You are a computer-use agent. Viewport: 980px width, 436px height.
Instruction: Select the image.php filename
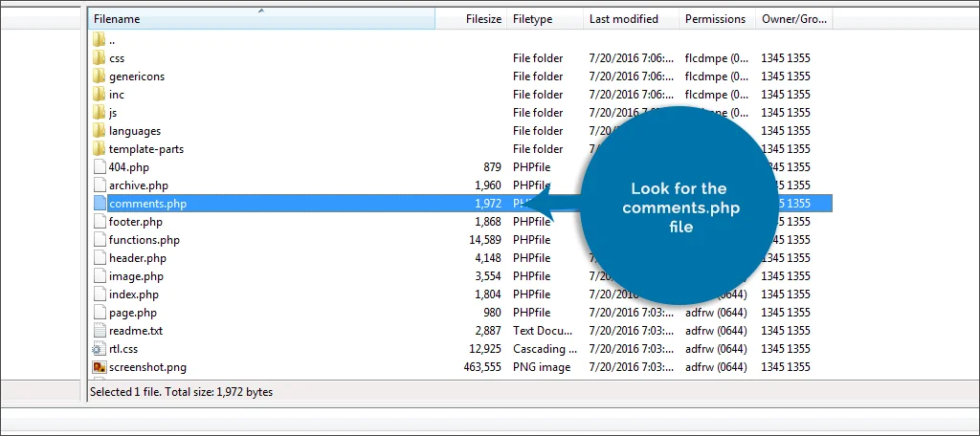coord(136,275)
